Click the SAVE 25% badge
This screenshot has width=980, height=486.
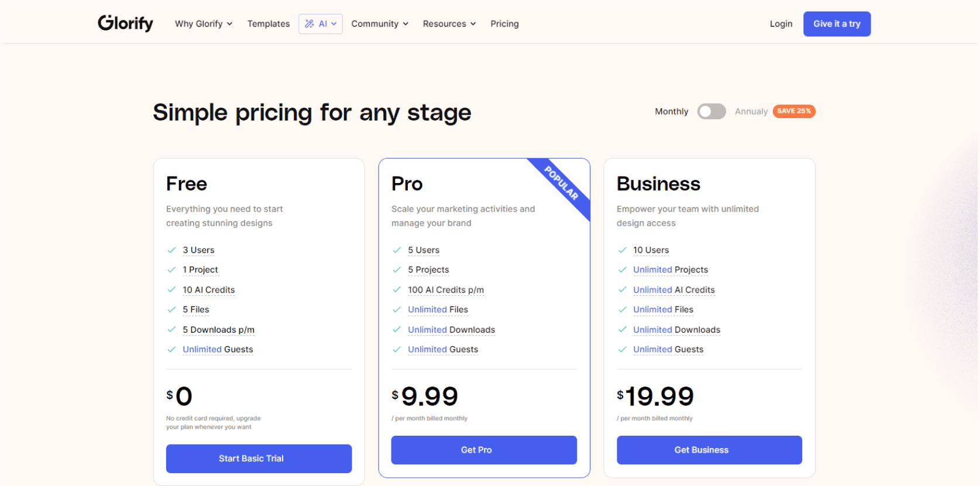[x=794, y=111]
